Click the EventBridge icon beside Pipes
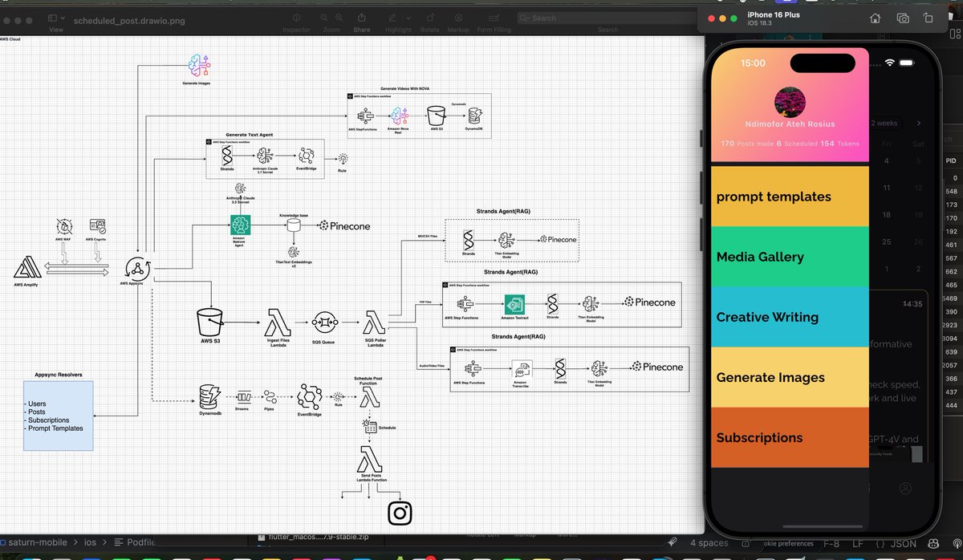The width and height of the screenshot is (963, 560). pos(308,396)
